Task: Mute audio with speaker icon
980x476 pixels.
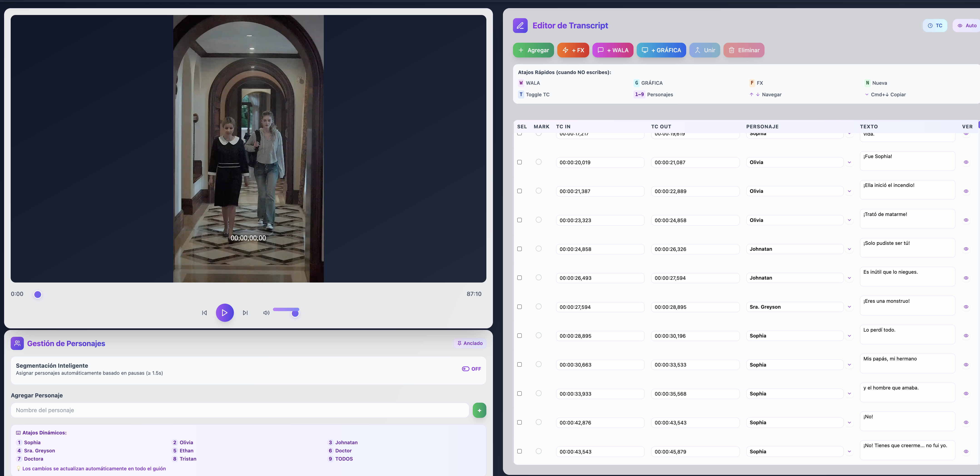Action: point(266,313)
